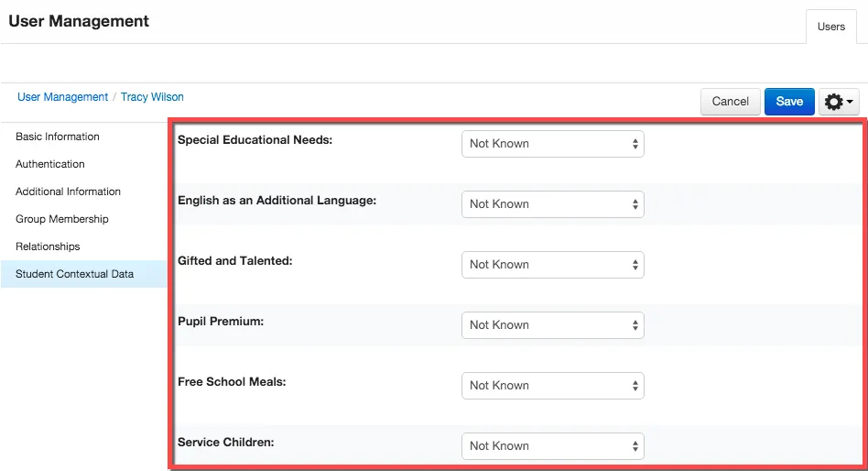Open Tracy Wilson breadcrumb link

pos(152,97)
